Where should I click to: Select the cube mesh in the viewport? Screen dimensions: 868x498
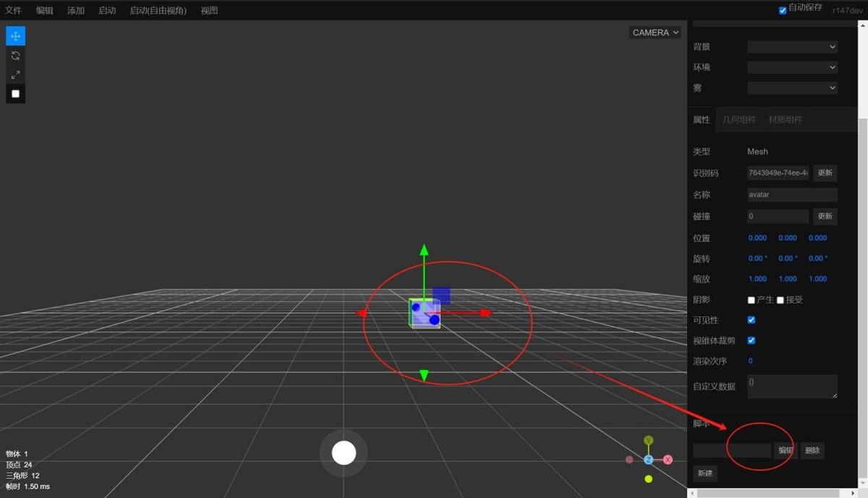click(x=425, y=314)
